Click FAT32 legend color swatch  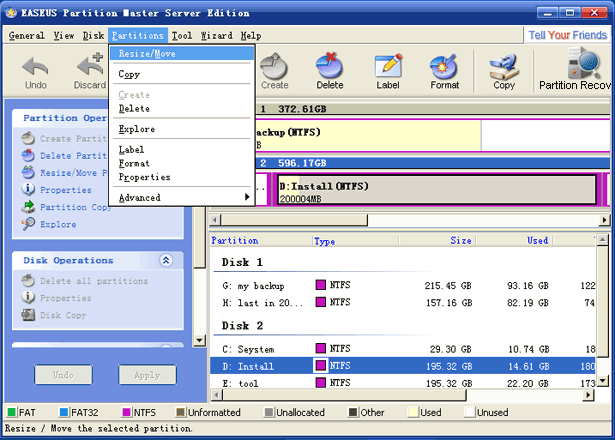(64, 412)
